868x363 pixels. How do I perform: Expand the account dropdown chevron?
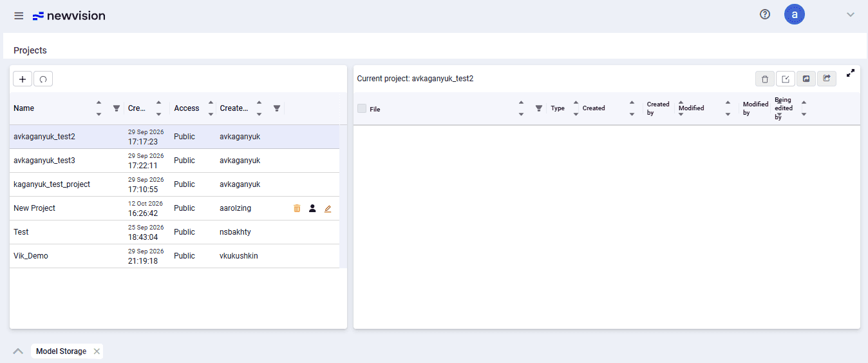851,14
